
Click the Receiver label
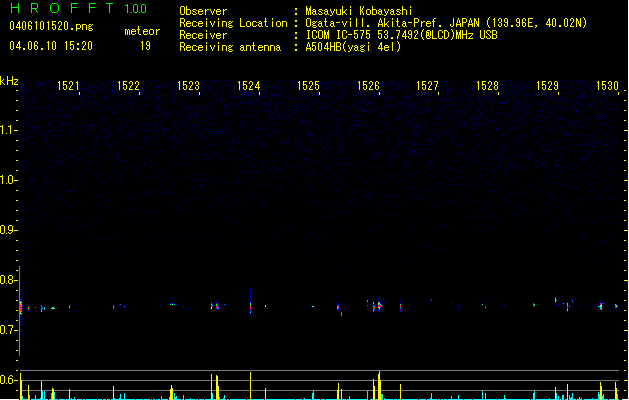[203, 35]
